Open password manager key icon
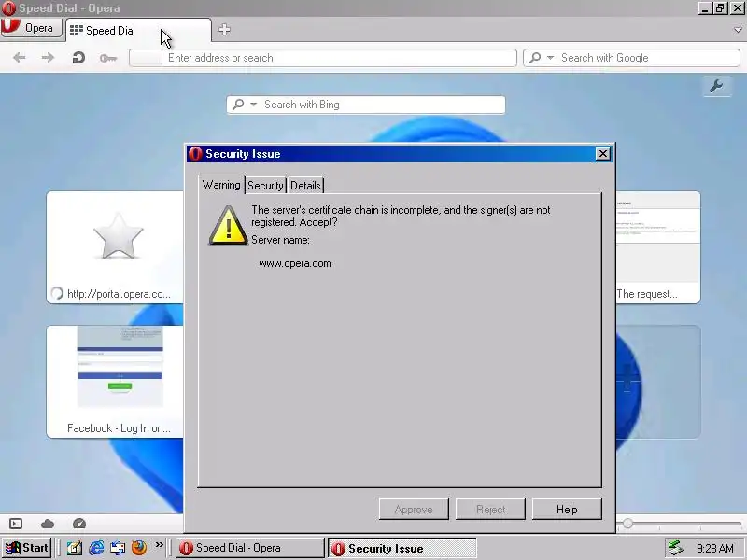Image resolution: width=747 pixels, height=560 pixels. [108, 58]
